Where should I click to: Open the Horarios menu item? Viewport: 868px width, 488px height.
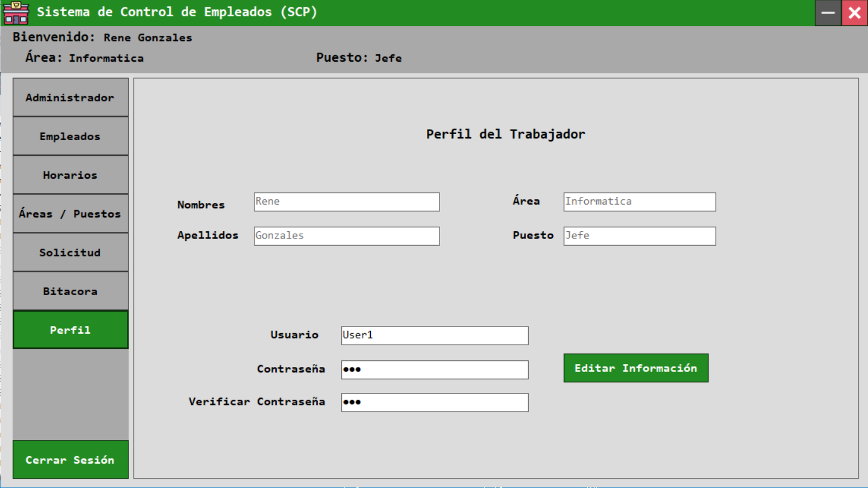[70, 175]
